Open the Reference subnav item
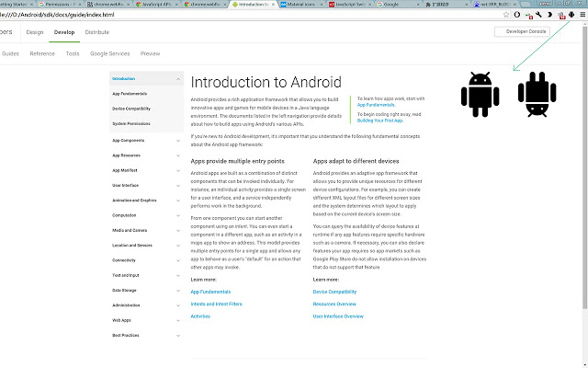This screenshot has height=368, width=588. (x=42, y=53)
